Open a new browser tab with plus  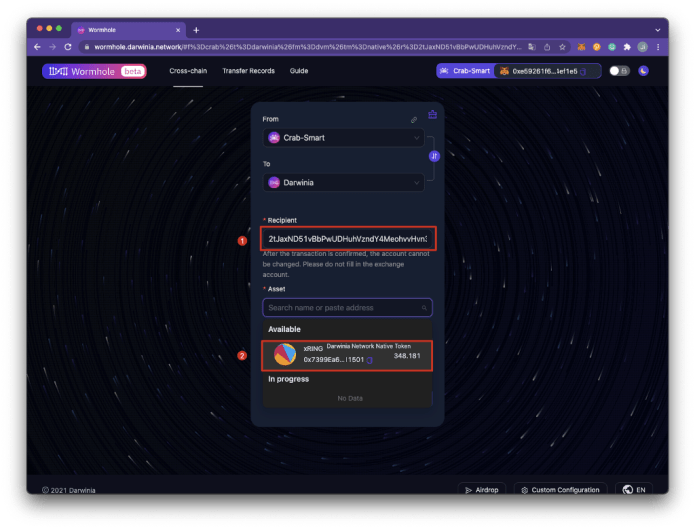pos(196,30)
